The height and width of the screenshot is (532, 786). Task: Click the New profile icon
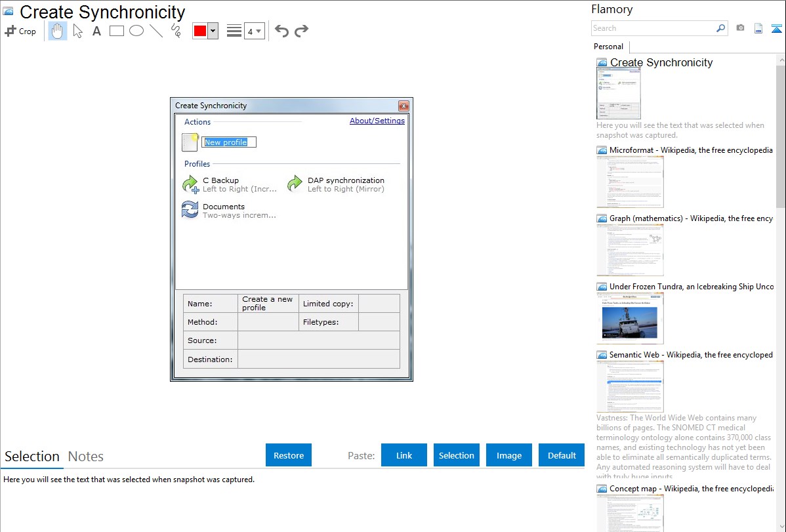tap(190, 142)
